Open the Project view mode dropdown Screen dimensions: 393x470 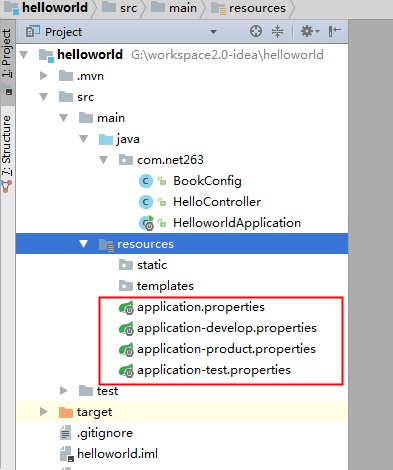click(213, 32)
